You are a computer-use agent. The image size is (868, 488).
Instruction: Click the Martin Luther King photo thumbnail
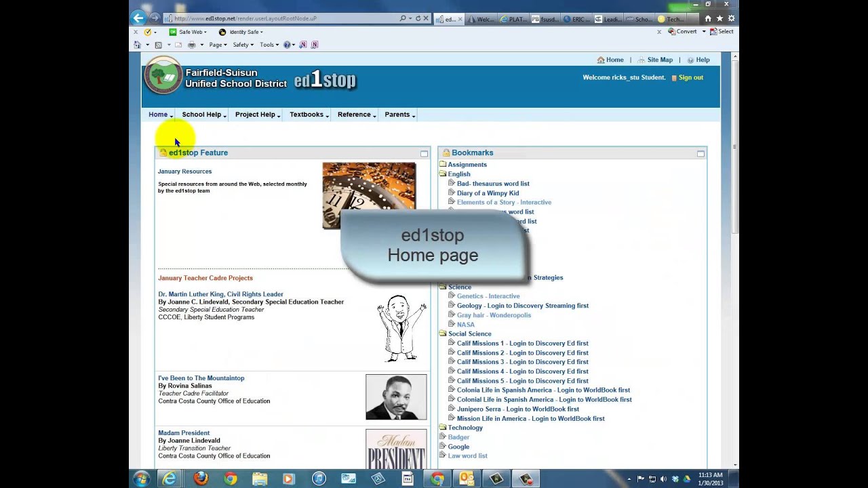396,397
